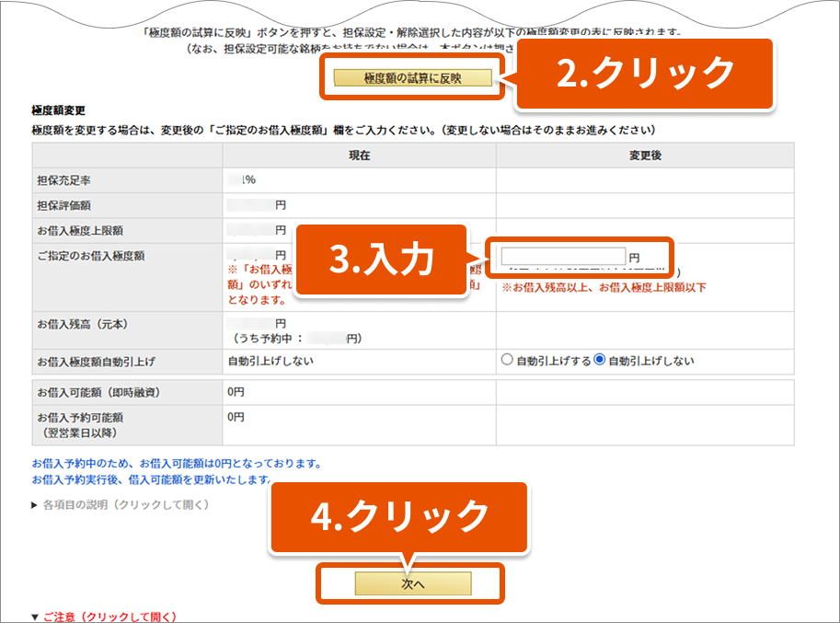
Task: Select the 自動引上げしない radio button
Action: pyautogui.click(x=601, y=361)
